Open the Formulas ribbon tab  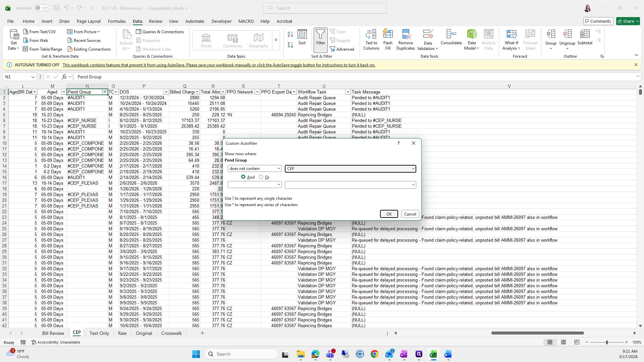[x=117, y=21]
